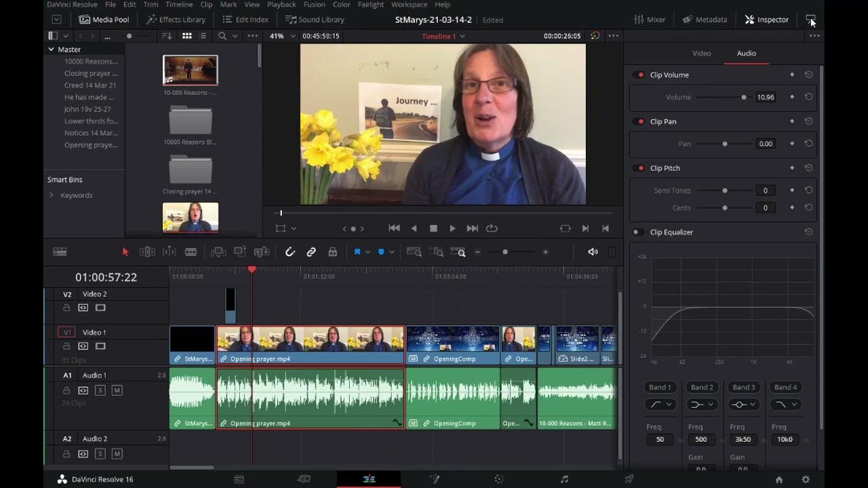Open the Playback menu
This screenshot has height=488, width=868.
(x=281, y=5)
